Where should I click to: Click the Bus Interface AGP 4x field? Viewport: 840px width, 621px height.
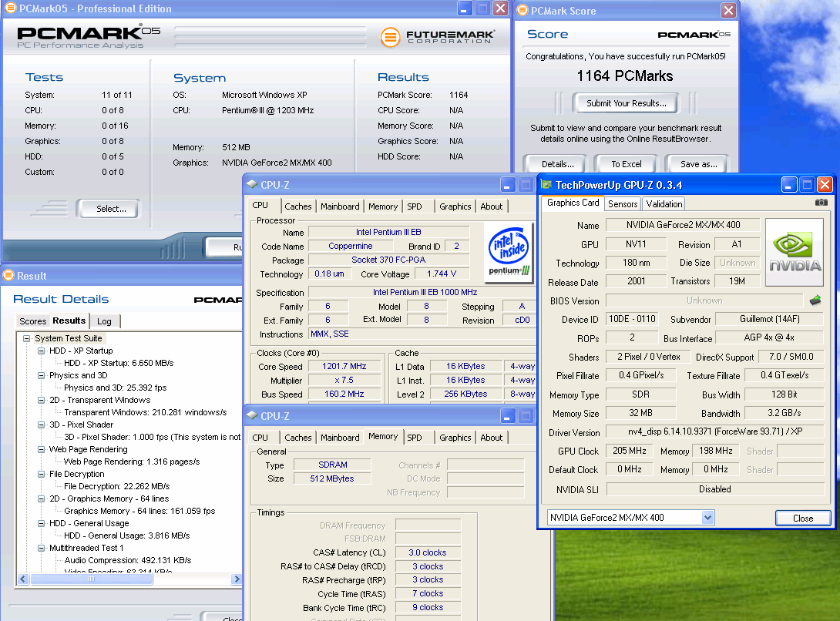coord(769,338)
